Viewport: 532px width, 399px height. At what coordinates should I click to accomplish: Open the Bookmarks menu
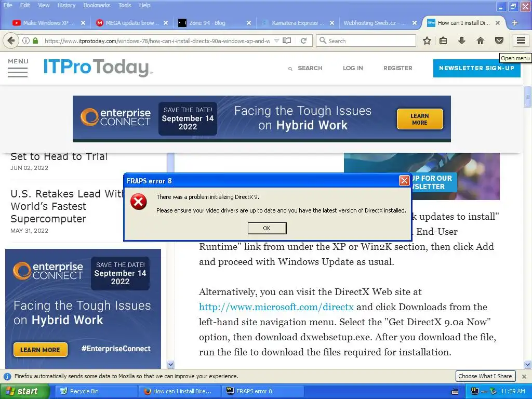[x=97, y=5]
